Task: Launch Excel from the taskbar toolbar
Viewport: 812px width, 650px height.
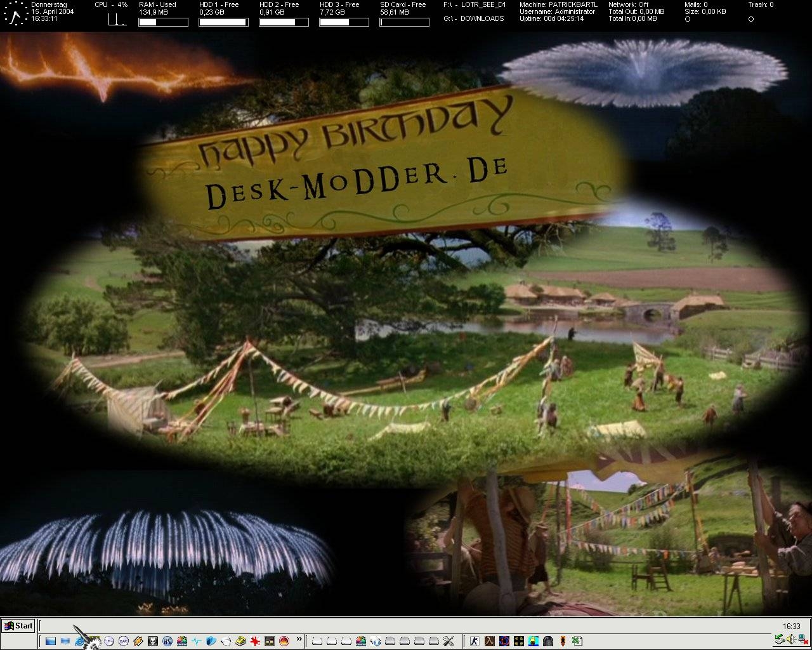Action: 577,641
